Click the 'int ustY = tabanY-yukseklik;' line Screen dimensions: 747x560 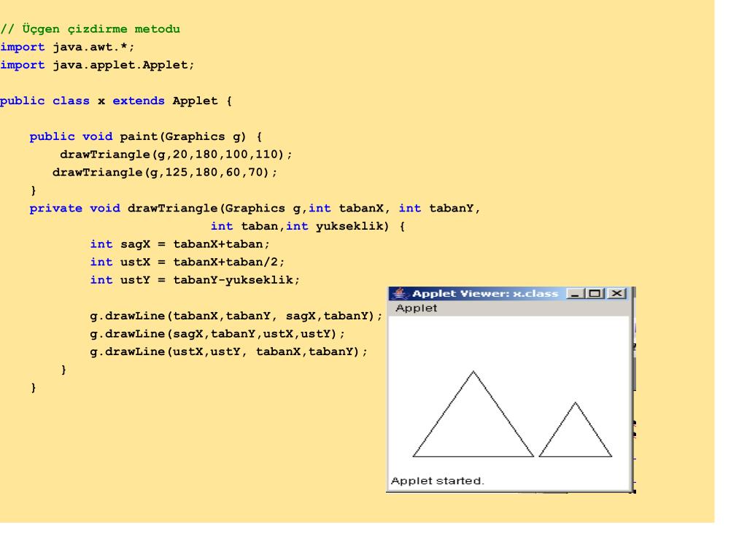point(195,280)
